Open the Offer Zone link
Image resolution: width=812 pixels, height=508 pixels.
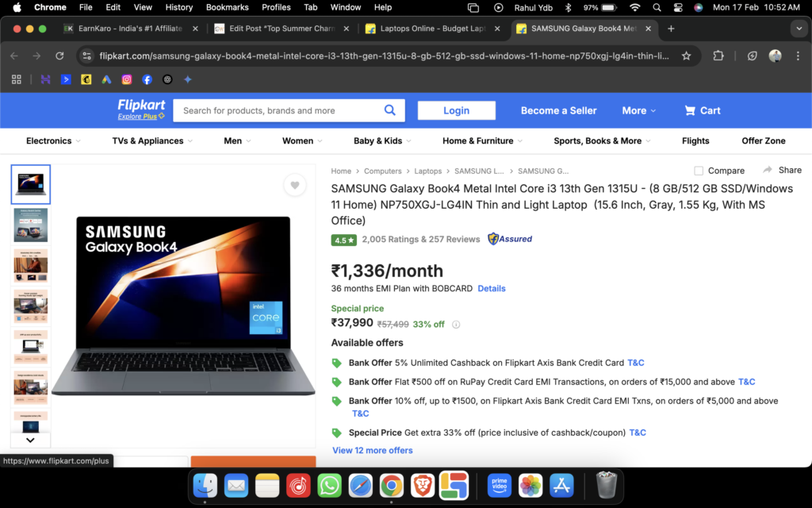pos(764,141)
